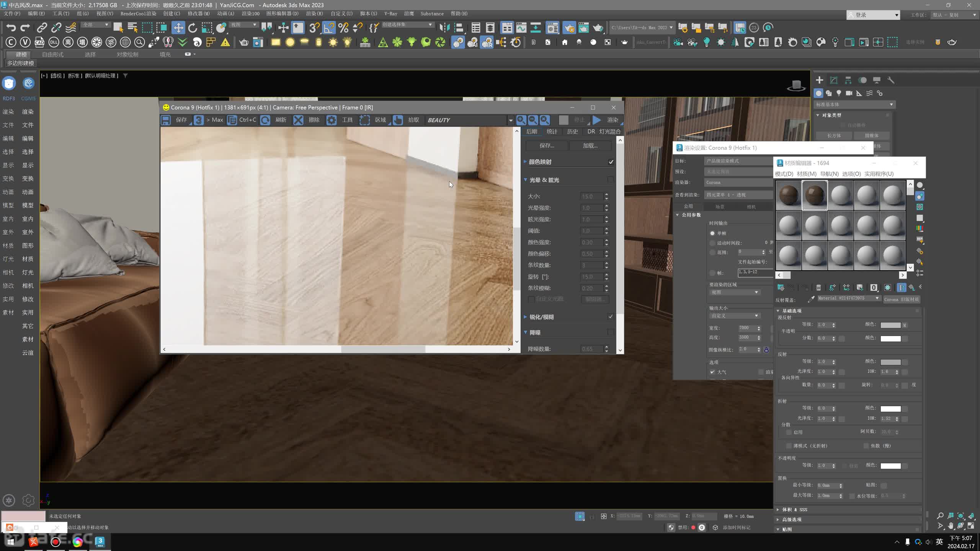980x551 pixels.
Task: Toggle the Angle Snap icon
Action: [x=329, y=28]
